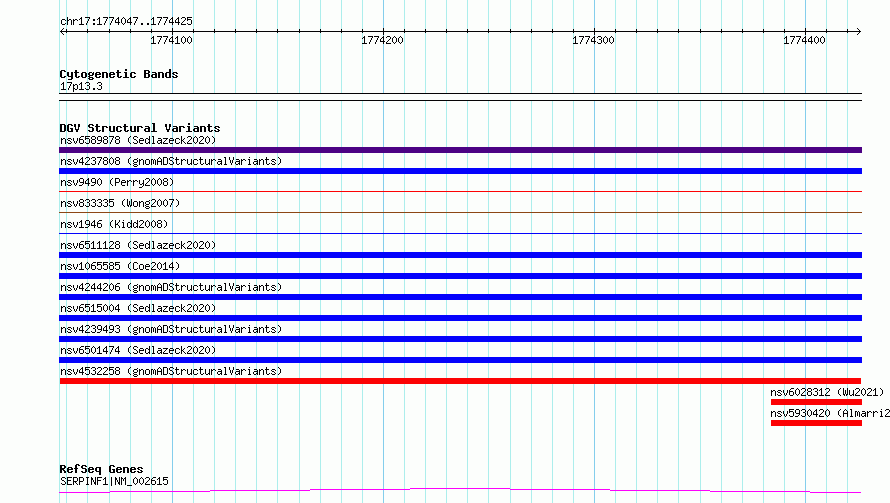
Task: Click the 1774300 ruler position label
Action: tap(594, 40)
